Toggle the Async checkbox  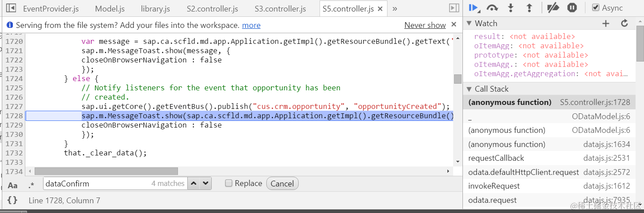tap(596, 8)
